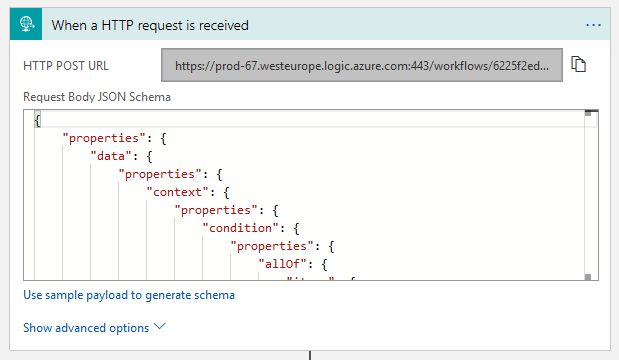
Task: Use sample payload to generate schema
Action: tap(129, 295)
